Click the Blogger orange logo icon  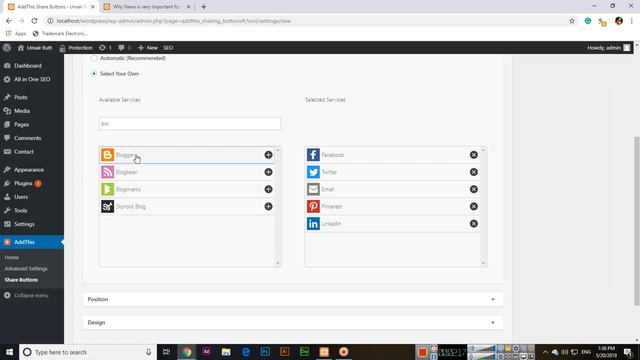point(107,155)
